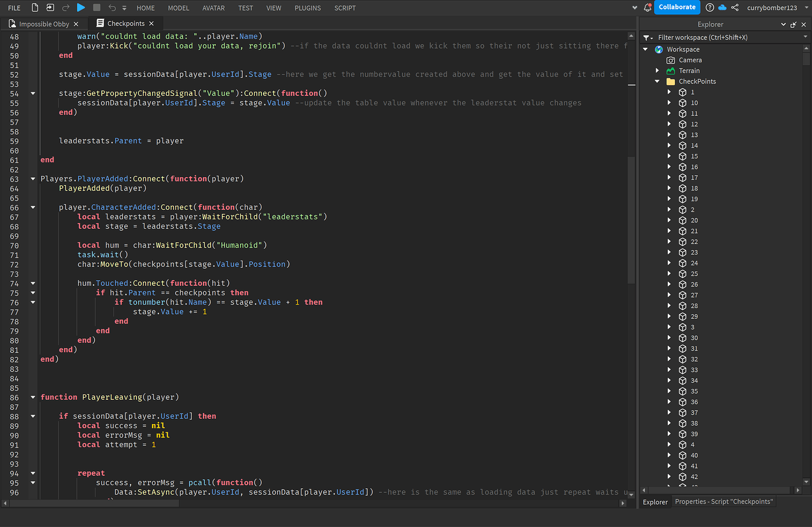Screen dimensions: 812x527
Task: Switch to the Impossible Obby document tab
Action: [x=44, y=24]
